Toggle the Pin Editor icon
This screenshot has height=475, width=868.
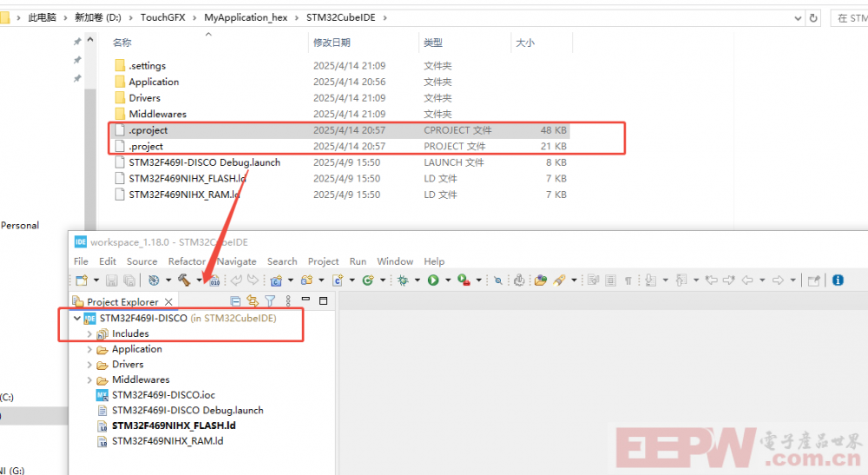click(813, 280)
